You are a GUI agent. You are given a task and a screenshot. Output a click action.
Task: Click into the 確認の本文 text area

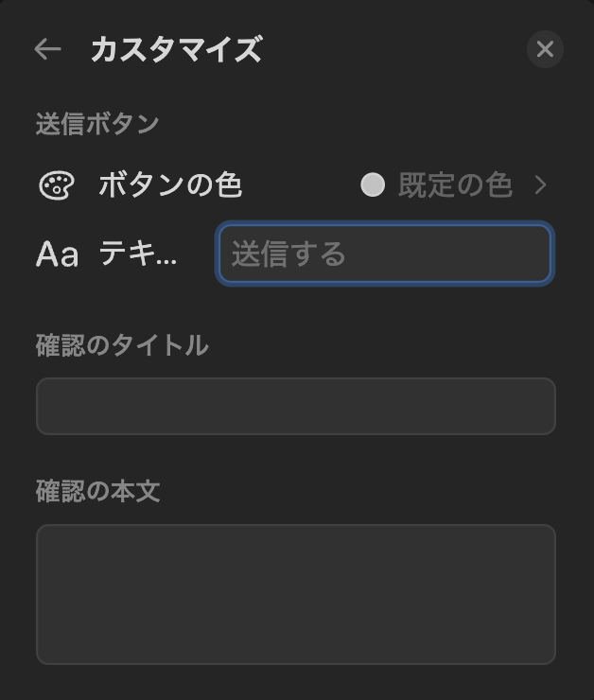tap(295, 594)
